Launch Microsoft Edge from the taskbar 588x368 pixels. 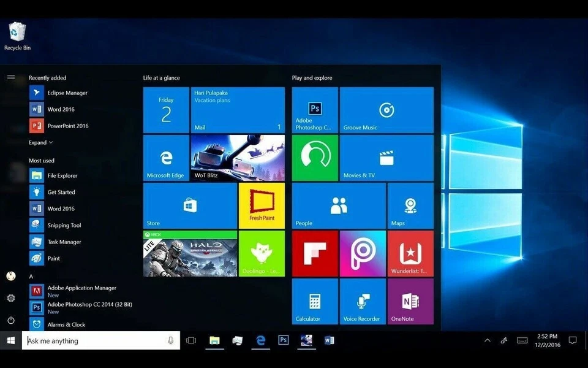[x=260, y=340]
